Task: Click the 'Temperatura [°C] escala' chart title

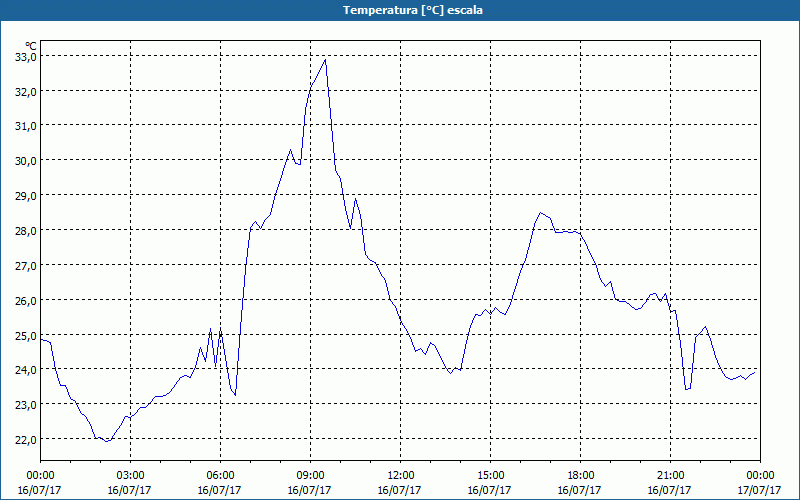Action: tap(413, 10)
